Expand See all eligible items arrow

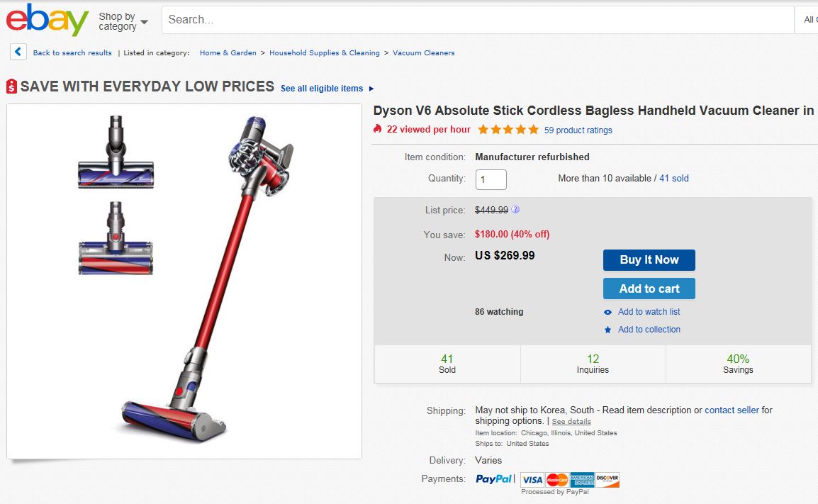tap(371, 89)
